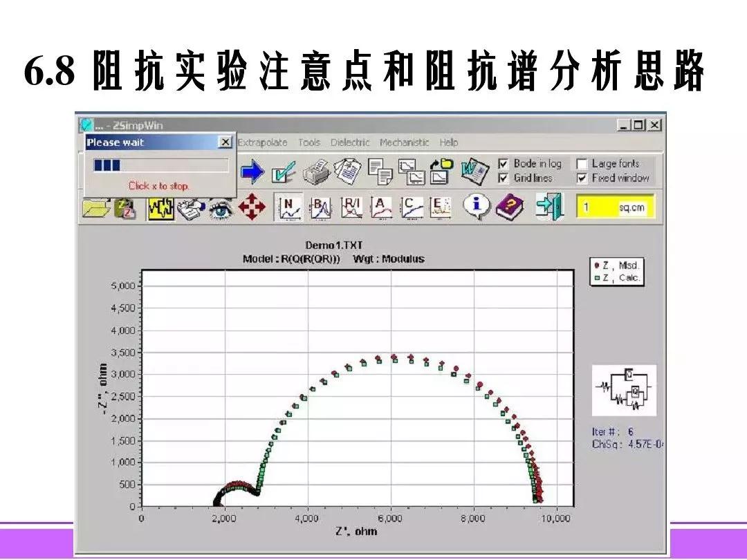Switch to the R/I plot icon
747x560 pixels.
(x=351, y=207)
